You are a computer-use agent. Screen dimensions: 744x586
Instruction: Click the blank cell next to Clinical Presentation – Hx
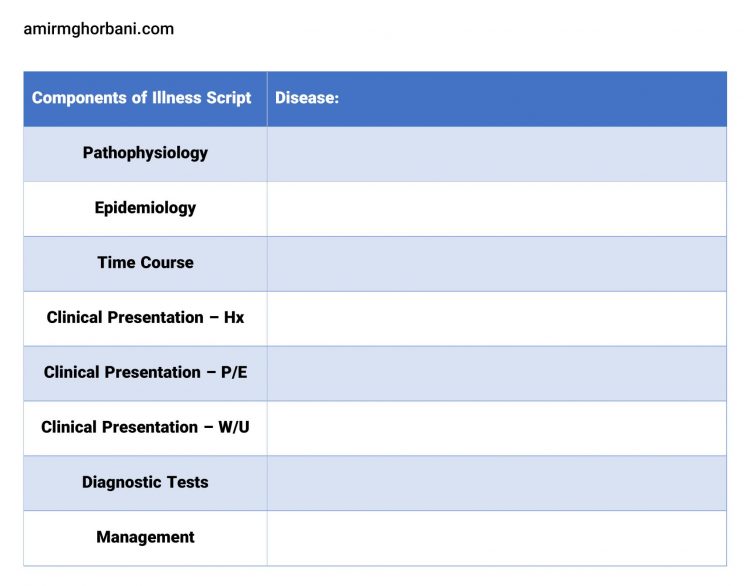(496, 318)
